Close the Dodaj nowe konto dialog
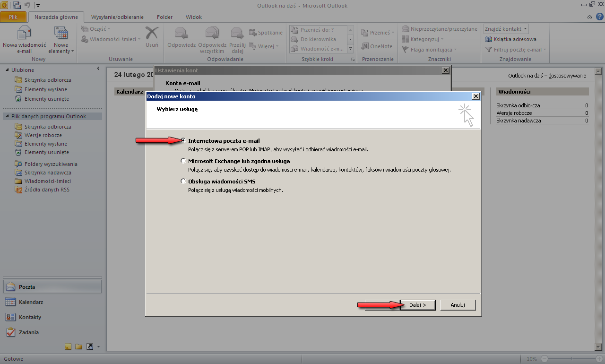 pyautogui.click(x=476, y=96)
